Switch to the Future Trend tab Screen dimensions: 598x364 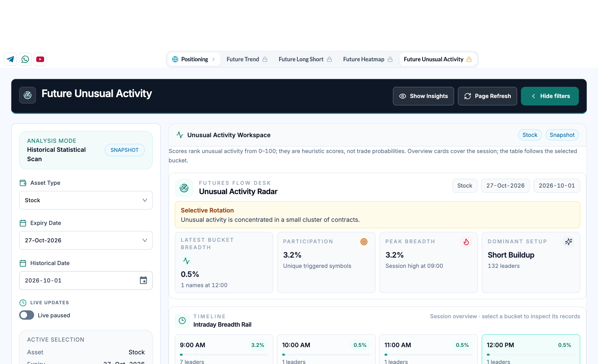pos(247,59)
